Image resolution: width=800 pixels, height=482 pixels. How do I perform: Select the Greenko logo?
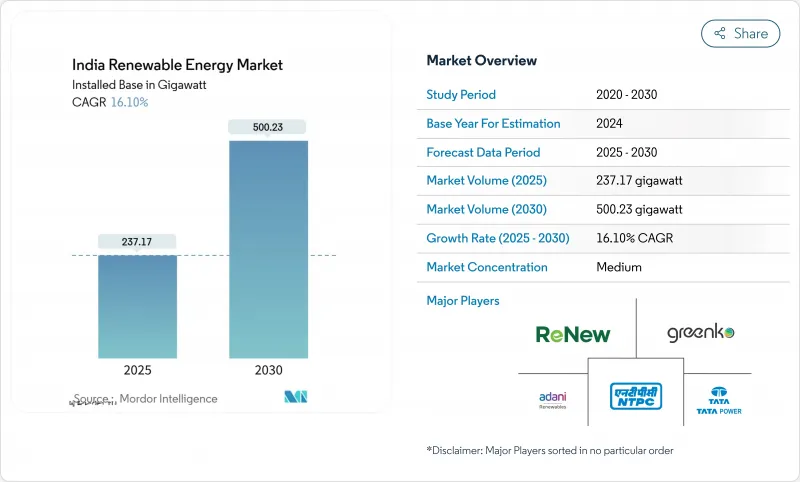[x=701, y=333]
